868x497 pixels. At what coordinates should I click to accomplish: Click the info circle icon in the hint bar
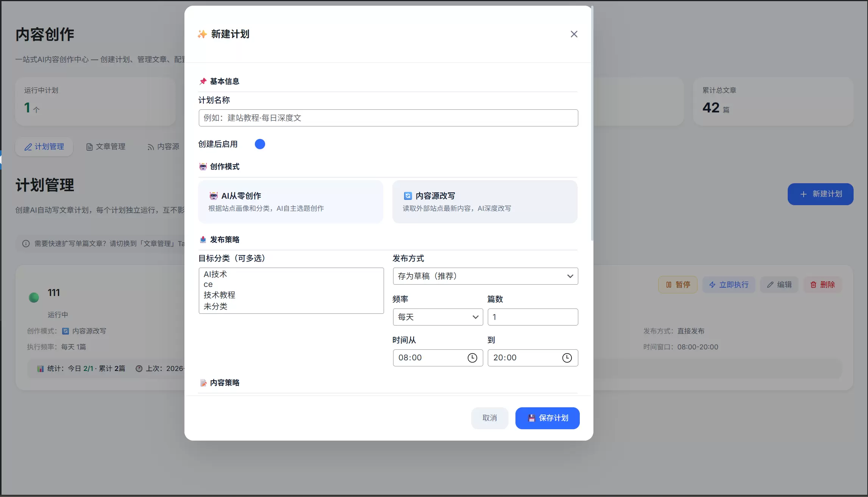coord(26,243)
